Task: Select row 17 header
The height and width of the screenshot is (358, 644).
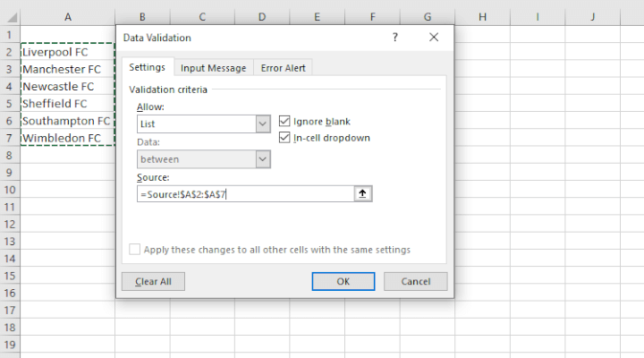Action: pos(10,311)
